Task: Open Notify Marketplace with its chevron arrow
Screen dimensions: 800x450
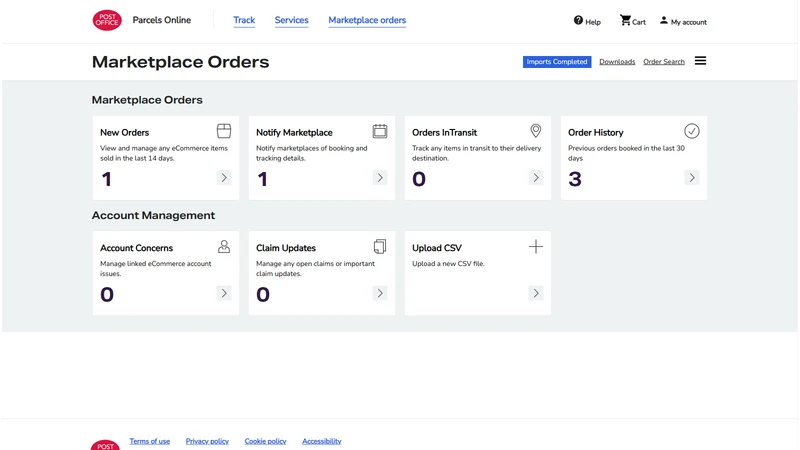Action: [380, 178]
